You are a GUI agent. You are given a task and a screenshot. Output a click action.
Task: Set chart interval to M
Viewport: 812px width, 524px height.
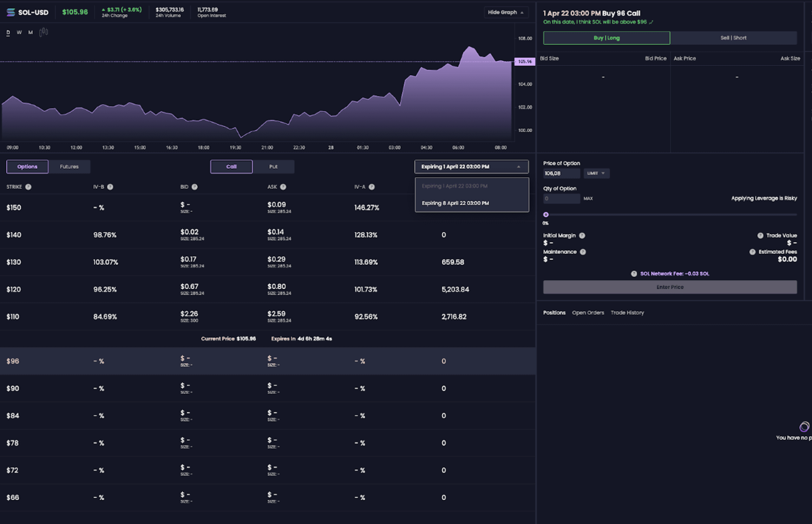(x=30, y=32)
